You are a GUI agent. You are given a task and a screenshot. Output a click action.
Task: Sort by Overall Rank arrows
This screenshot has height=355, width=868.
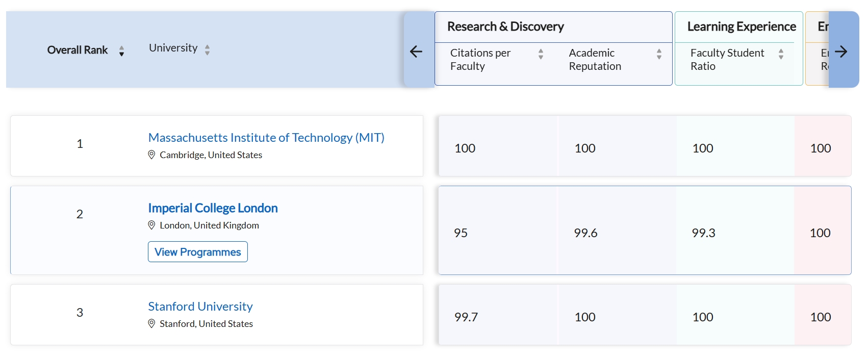[x=121, y=51]
